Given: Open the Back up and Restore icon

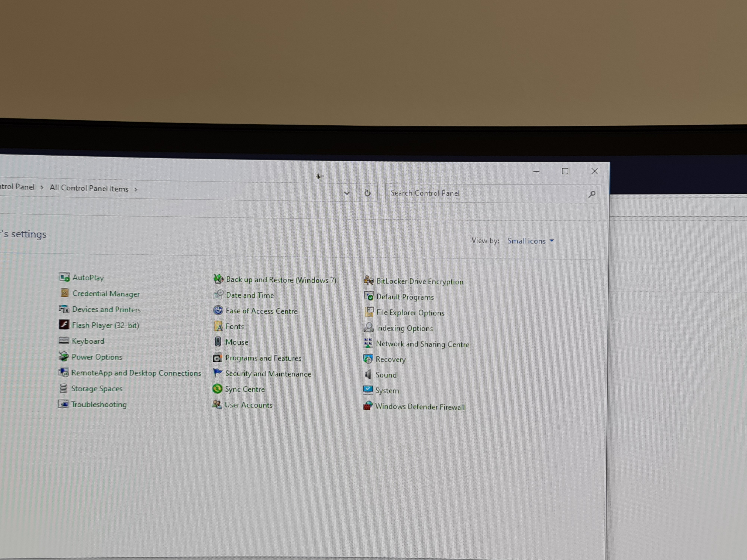Looking at the screenshot, I should (218, 279).
